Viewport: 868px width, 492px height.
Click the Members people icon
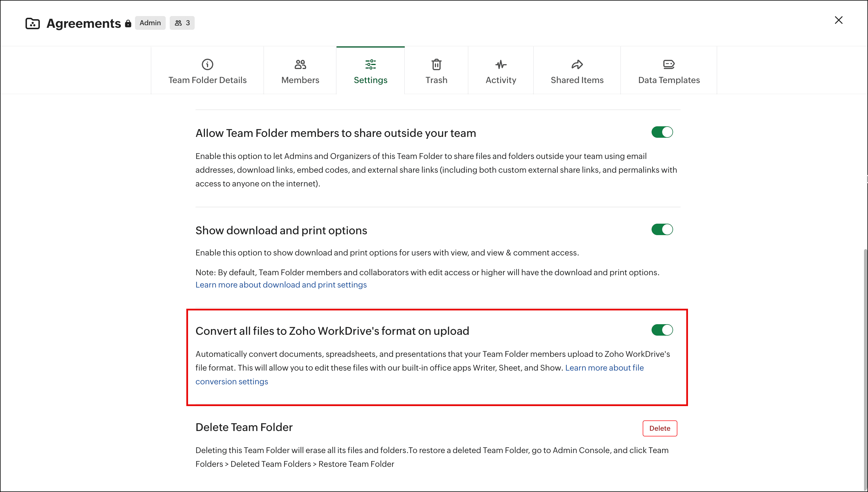tap(300, 64)
